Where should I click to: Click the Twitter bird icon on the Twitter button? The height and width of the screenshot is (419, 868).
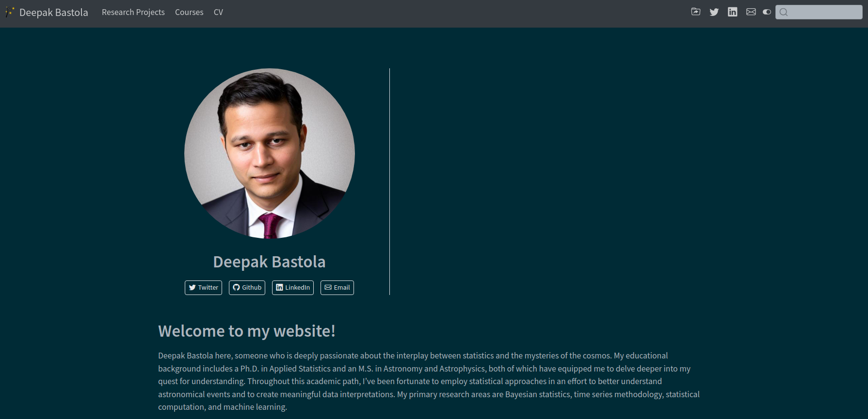tap(193, 287)
